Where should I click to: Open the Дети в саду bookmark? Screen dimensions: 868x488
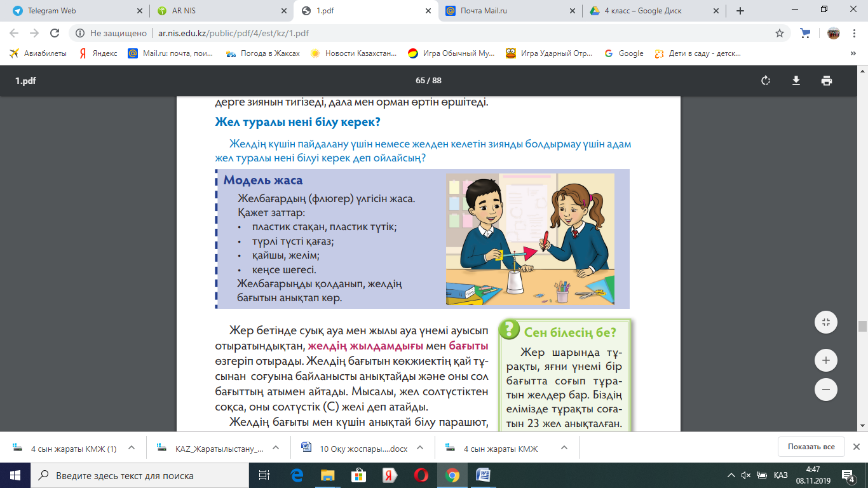click(698, 53)
